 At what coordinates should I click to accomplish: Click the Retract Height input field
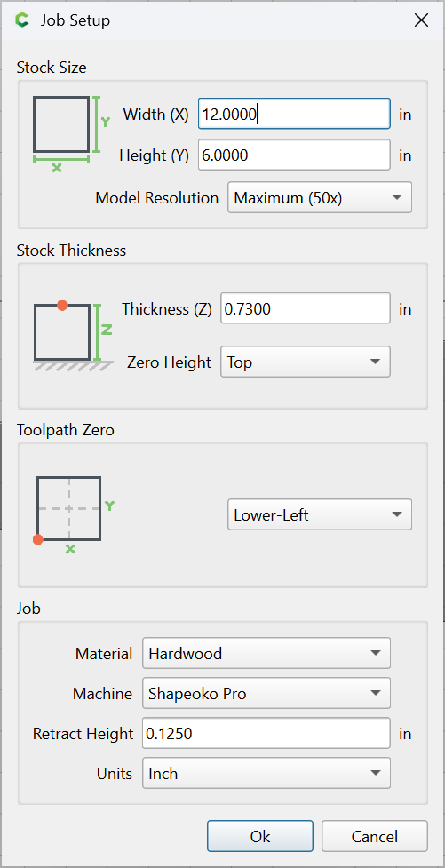[266, 734]
